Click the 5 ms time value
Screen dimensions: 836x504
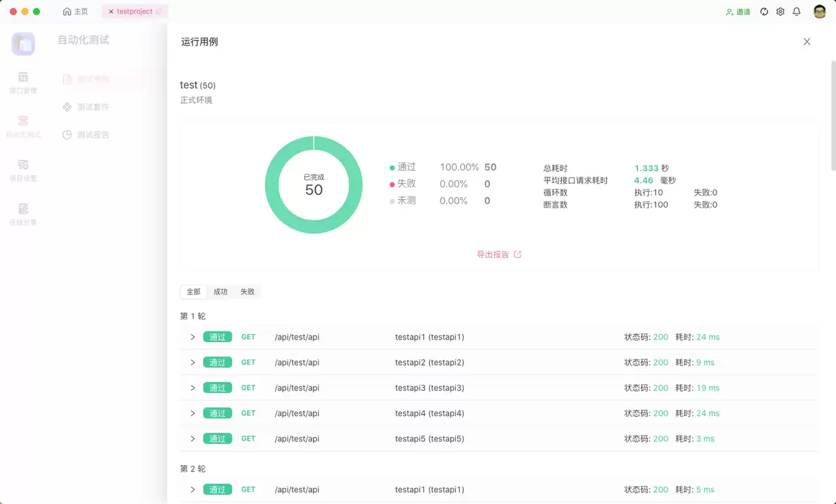point(705,490)
